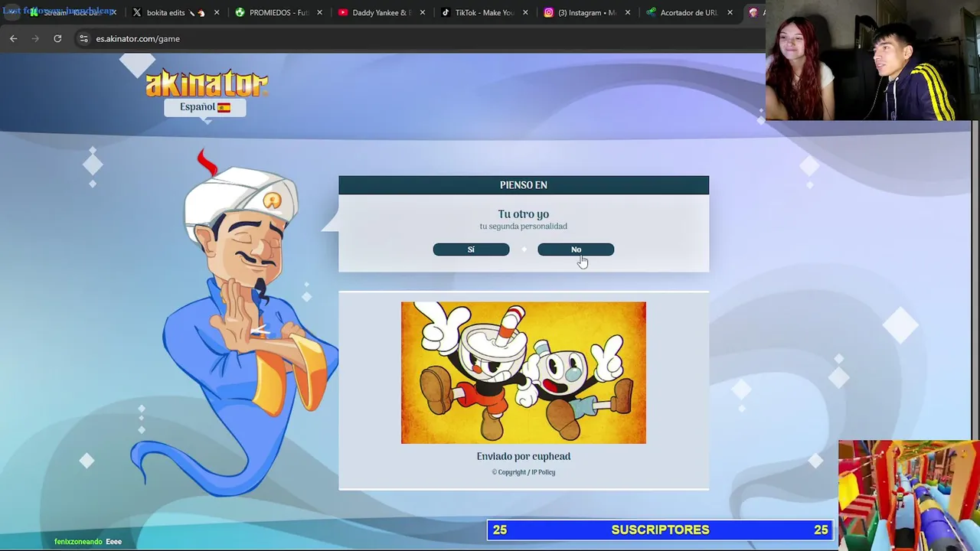
Task: Click the Akinator logo
Action: coord(207,83)
